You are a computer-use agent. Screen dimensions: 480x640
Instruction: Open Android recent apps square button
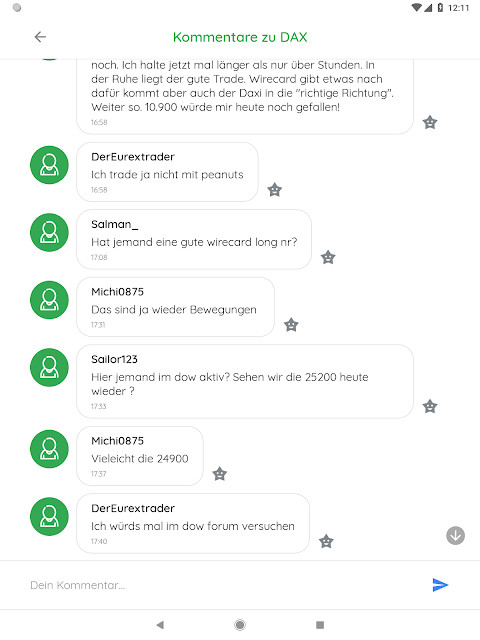[x=320, y=624]
